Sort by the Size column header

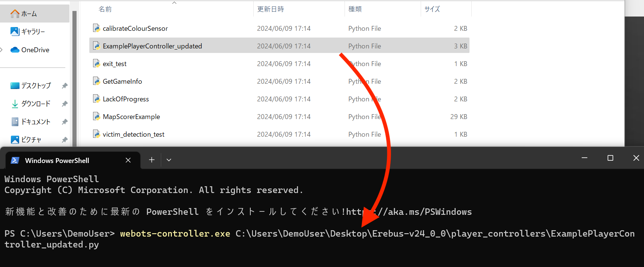click(x=432, y=9)
